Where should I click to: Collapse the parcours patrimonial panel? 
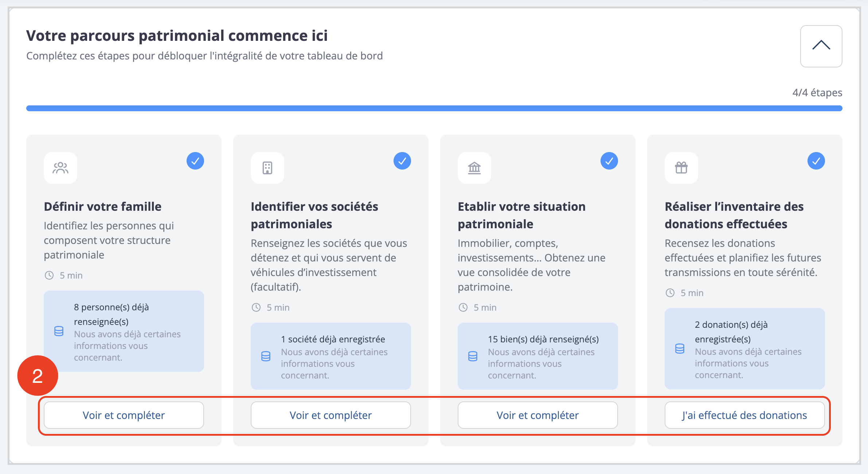(x=821, y=46)
